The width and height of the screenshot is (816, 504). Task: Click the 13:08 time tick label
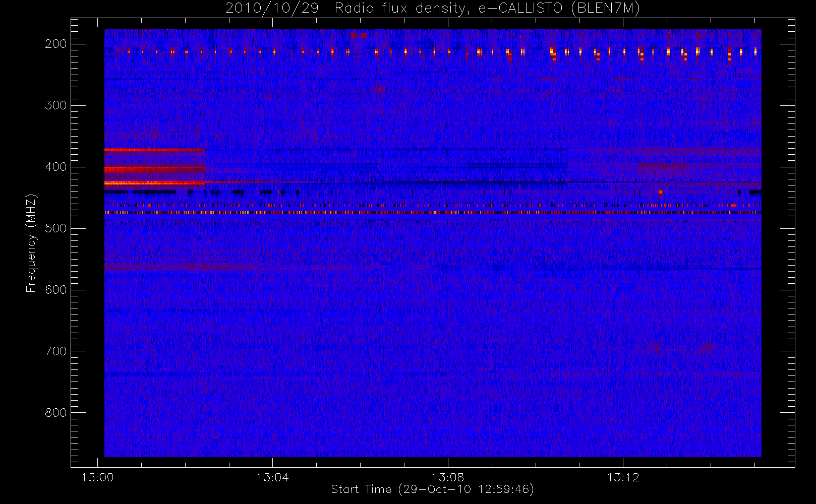coord(448,477)
